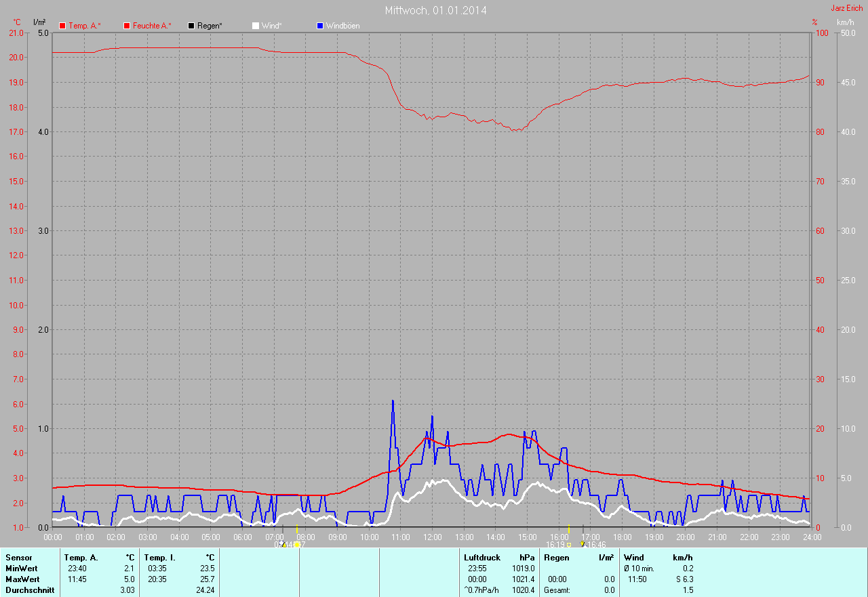Click the Durchschnitt row label

[30, 590]
